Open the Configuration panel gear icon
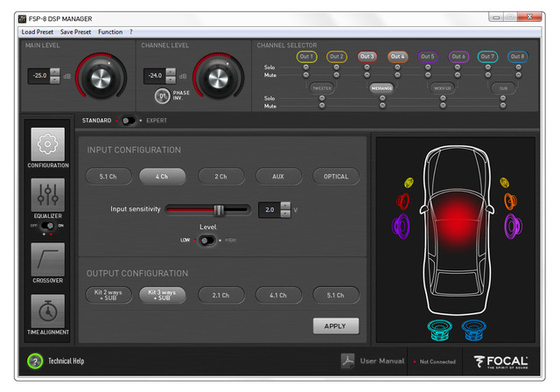Image resolution: width=560 pixels, height=392 pixels. pyautogui.click(x=47, y=143)
